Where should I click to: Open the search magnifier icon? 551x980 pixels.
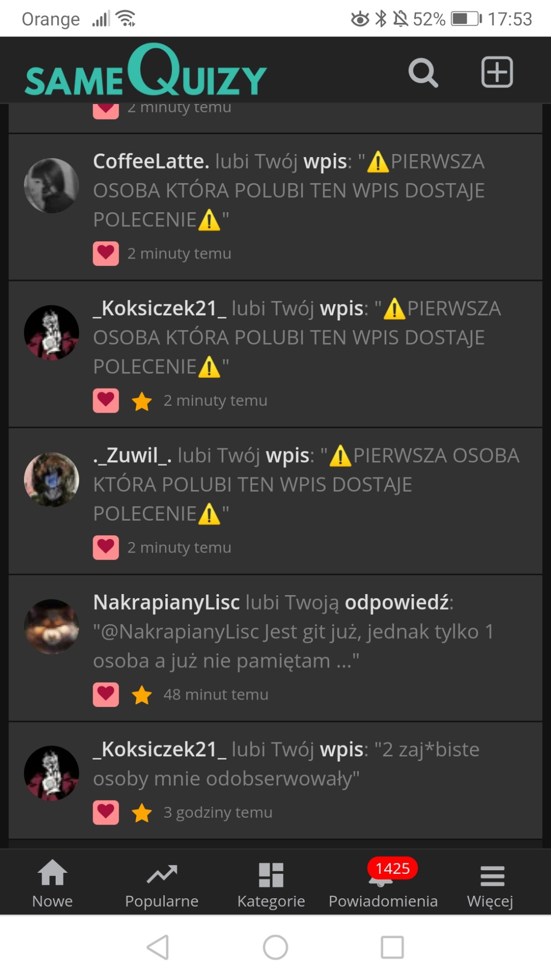[423, 72]
